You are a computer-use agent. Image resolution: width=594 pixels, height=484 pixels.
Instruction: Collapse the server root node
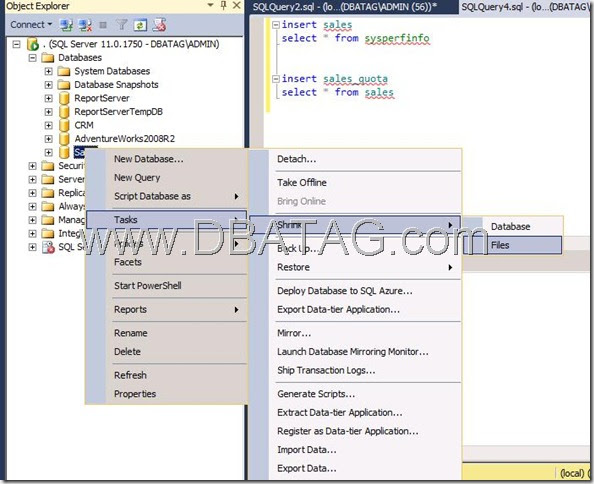[x=16, y=44]
